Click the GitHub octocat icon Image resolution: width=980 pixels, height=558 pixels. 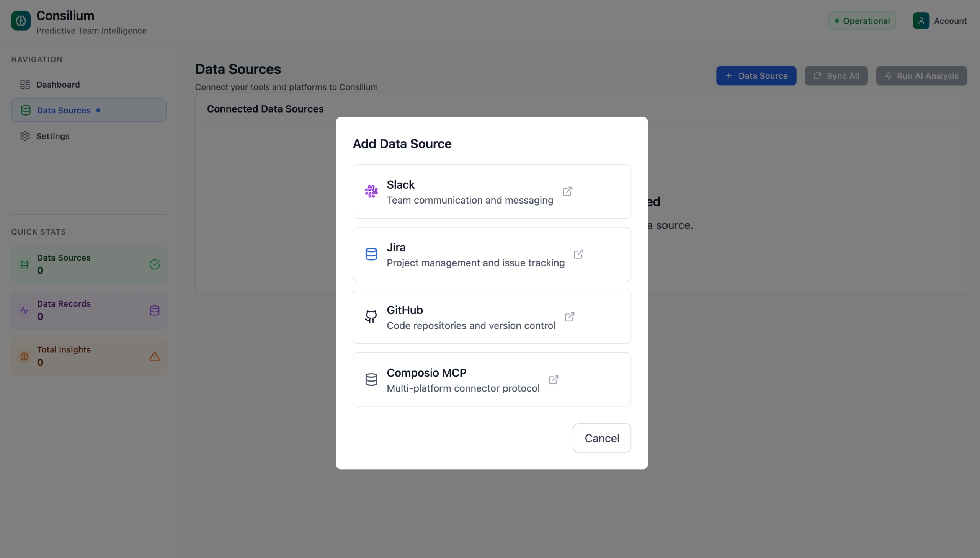pyautogui.click(x=371, y=317)
